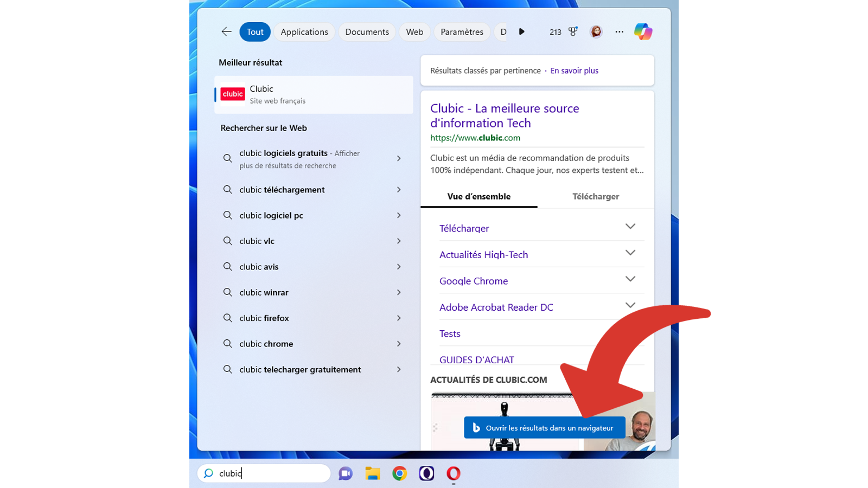Launch Copilot from its icon
This screenshot has height=488, width=868.
click(643, 31)
